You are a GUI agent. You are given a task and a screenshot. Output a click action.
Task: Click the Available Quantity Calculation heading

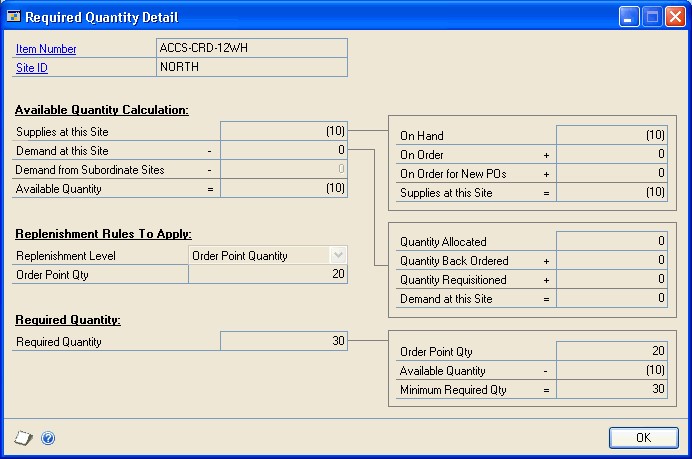coord(102,109)
